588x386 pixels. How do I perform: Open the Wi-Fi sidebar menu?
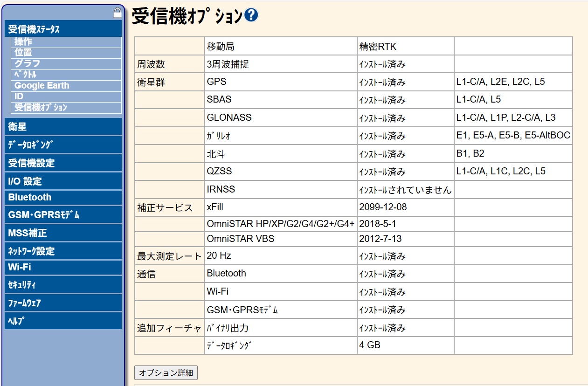coord(20,268)
